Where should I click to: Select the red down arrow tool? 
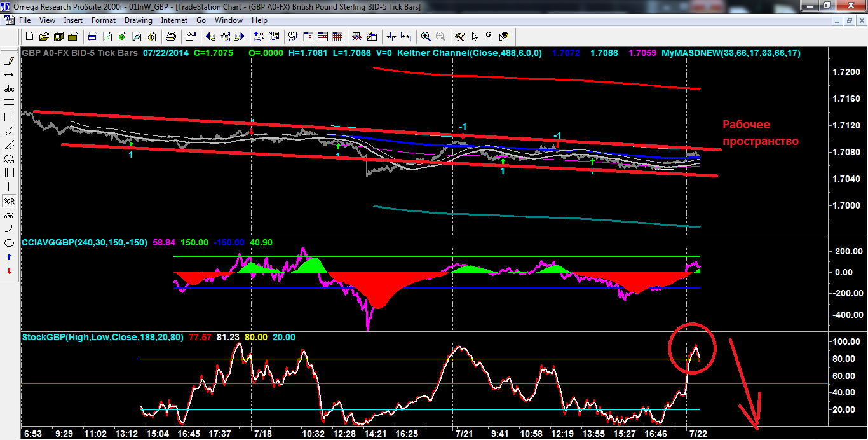click(9, 271)
